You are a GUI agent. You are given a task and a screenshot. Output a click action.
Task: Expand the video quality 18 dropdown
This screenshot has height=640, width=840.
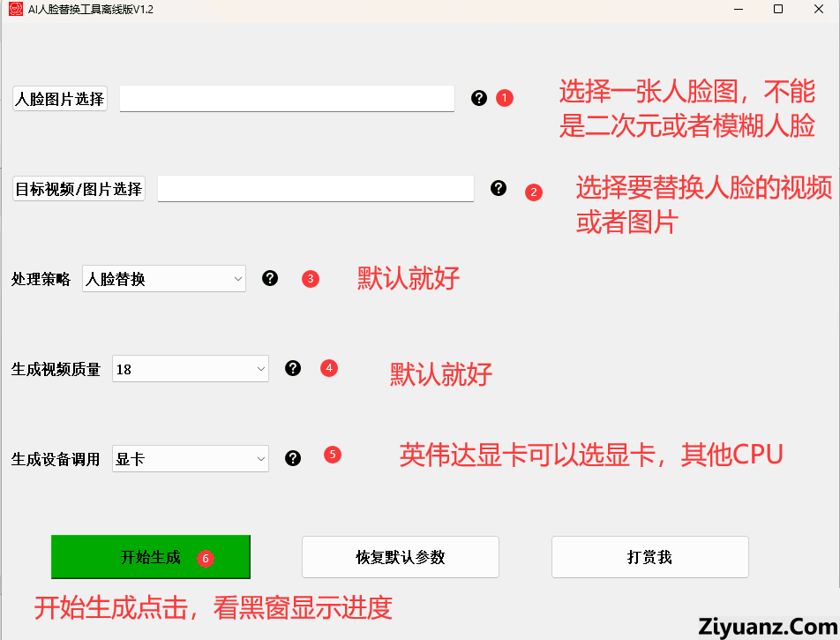click(191, 369)
